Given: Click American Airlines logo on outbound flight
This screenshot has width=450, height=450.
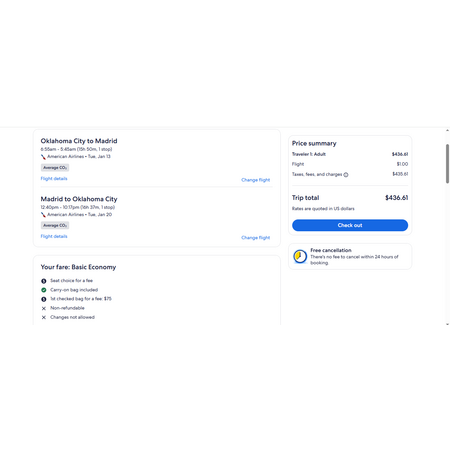Looking at the screenshot, I should click(x=43, y=157).
